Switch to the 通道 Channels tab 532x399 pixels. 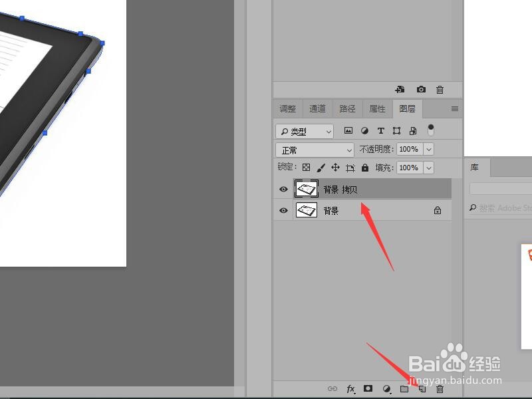pyautogui.click(x=317, y=108)
